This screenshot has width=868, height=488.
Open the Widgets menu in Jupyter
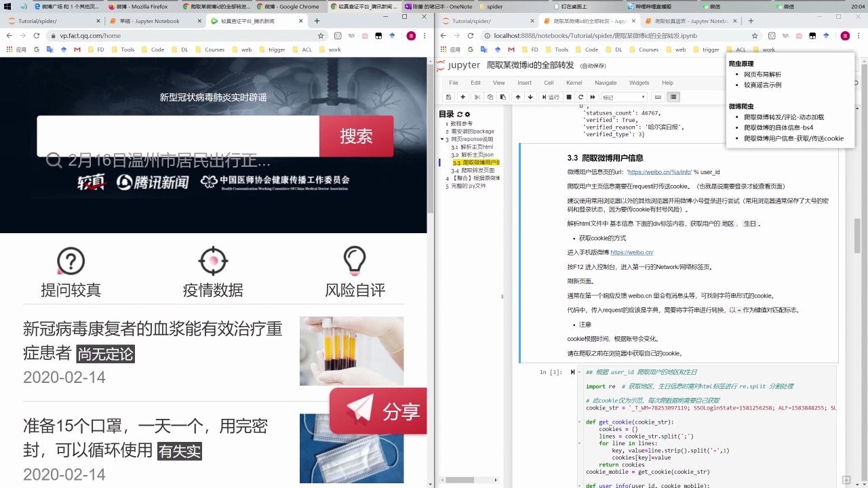pyautogui.click(x=639, y=83)
